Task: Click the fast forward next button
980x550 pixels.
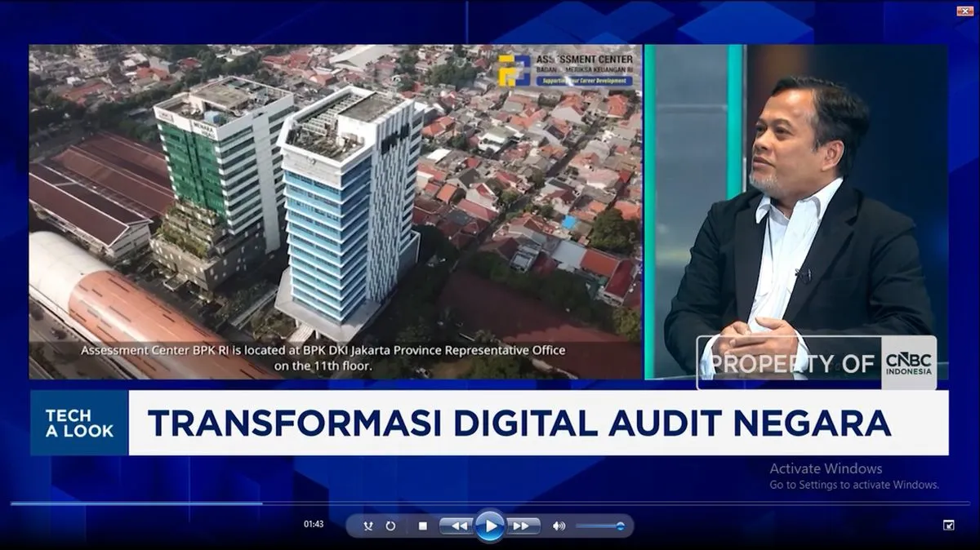Action: pyautogui.click(x=523, y=526)
